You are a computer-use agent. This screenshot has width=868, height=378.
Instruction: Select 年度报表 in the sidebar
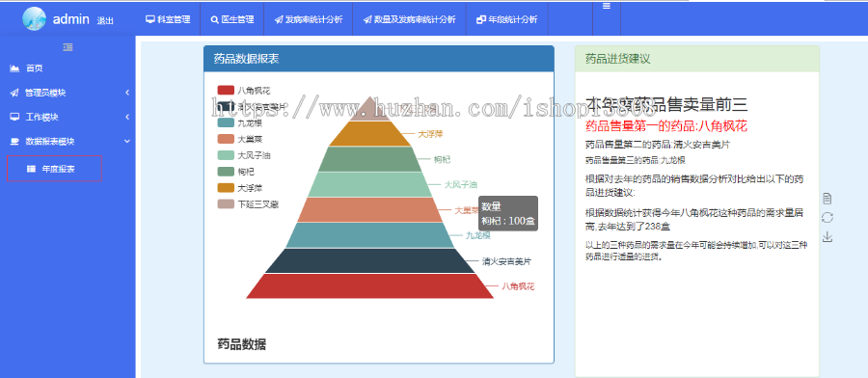(x=54, y=169)
